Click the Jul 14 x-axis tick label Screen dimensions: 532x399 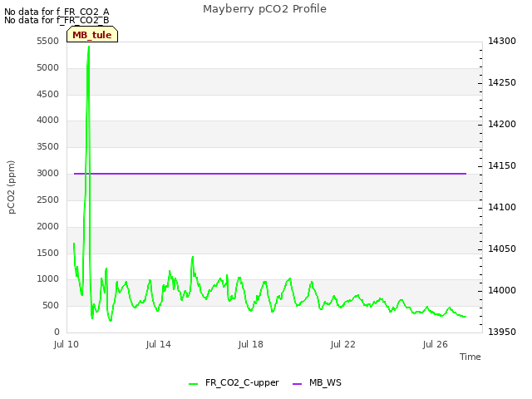click(x=159, y=344)
